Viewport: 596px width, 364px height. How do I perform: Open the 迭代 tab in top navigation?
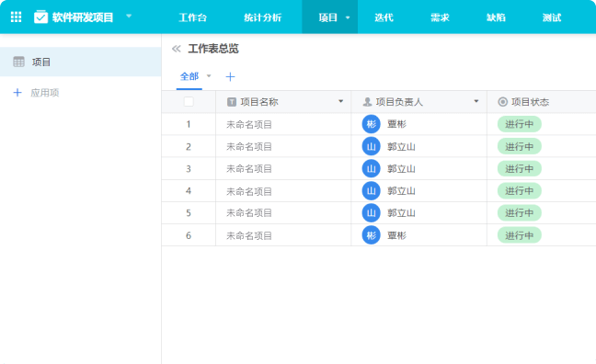(384, 17)
